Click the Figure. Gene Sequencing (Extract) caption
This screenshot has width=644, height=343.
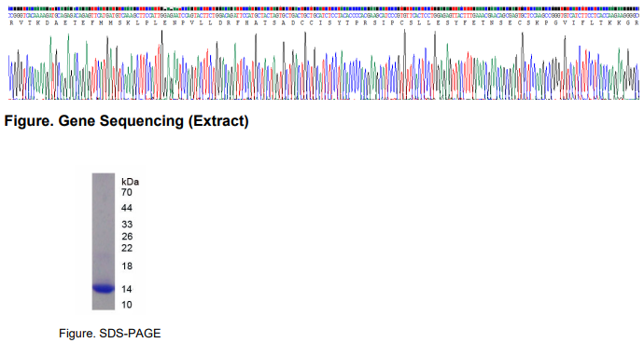pos(126,121)
